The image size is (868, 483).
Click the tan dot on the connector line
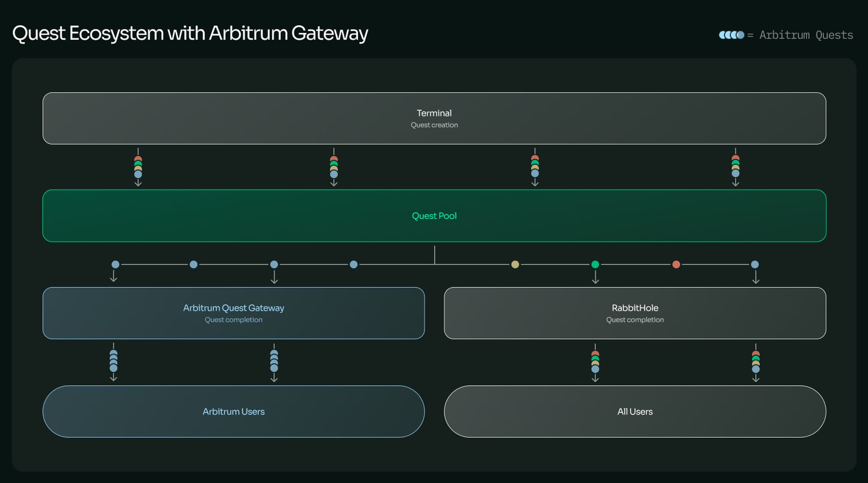515,265
